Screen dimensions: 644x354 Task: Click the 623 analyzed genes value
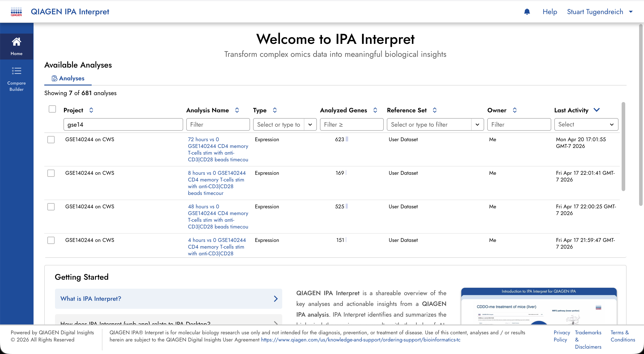click(x=339, y=139)
